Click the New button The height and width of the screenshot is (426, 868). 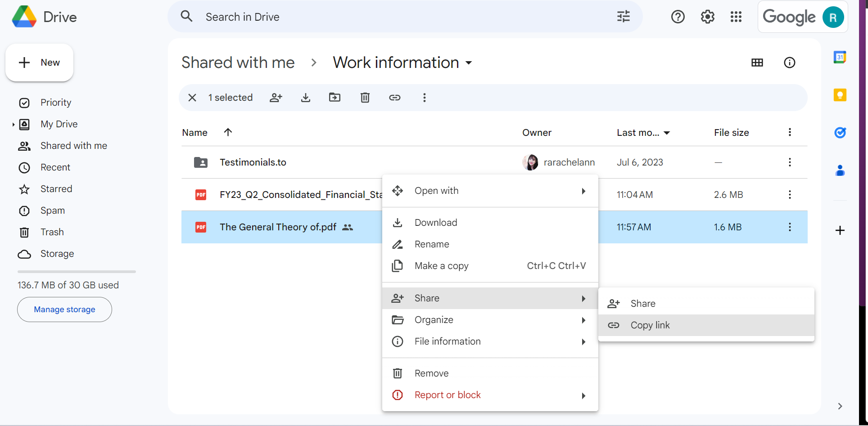click(40, 63)
